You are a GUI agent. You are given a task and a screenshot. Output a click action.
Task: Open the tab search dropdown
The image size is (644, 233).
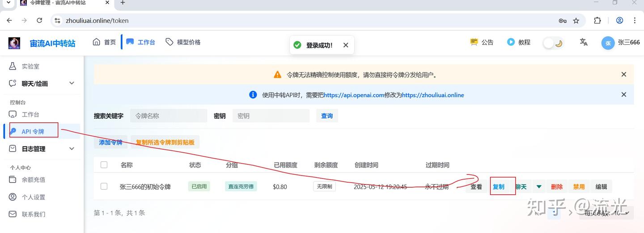click(x=8, y=3)
